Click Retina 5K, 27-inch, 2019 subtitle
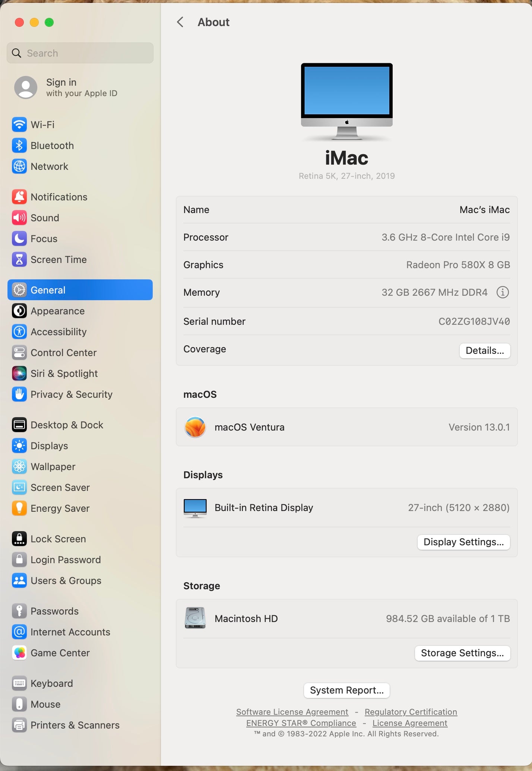Screen dimensions: 532x771 coord(347,176)
